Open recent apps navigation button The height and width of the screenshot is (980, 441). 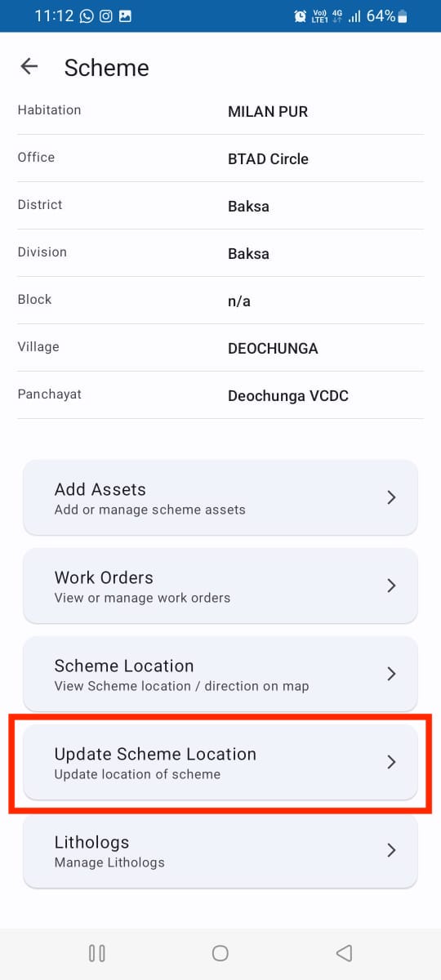[96, 953]
